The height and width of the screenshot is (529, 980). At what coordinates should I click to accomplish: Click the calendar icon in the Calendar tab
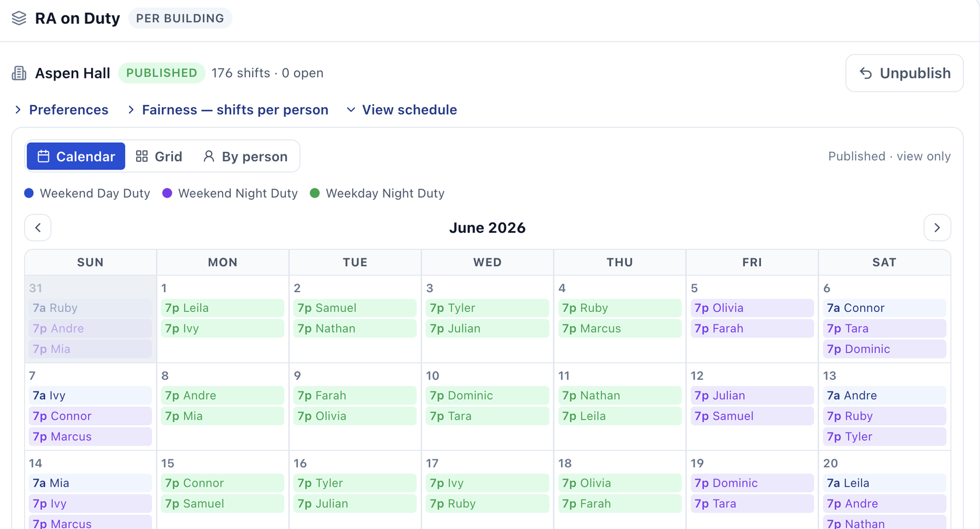[x=43, y=156]
